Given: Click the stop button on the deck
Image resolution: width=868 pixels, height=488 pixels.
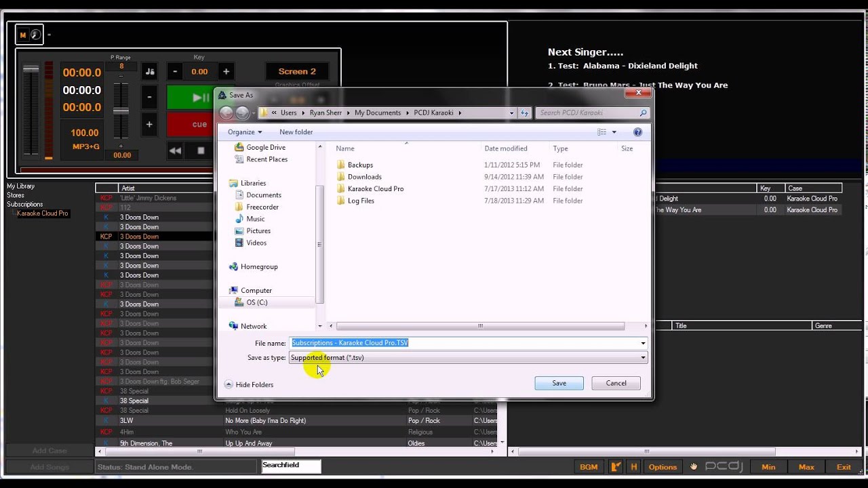Looking at the screenshot, I should click(201, 150).
